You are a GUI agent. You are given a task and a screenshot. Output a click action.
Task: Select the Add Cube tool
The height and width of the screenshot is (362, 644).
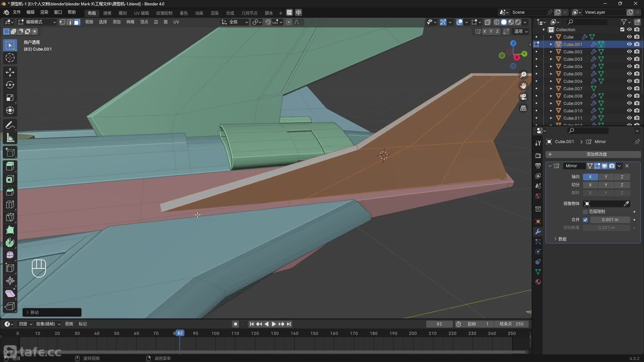(10, 153)
